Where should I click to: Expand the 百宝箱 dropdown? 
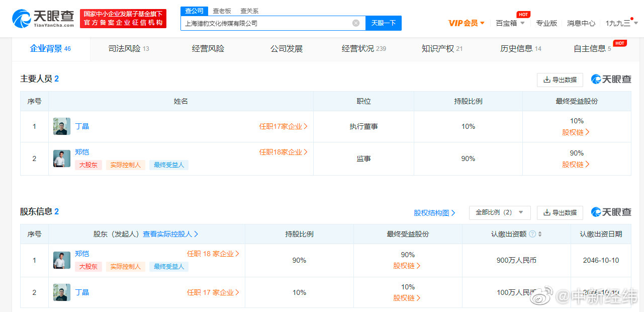coord(509,23)
